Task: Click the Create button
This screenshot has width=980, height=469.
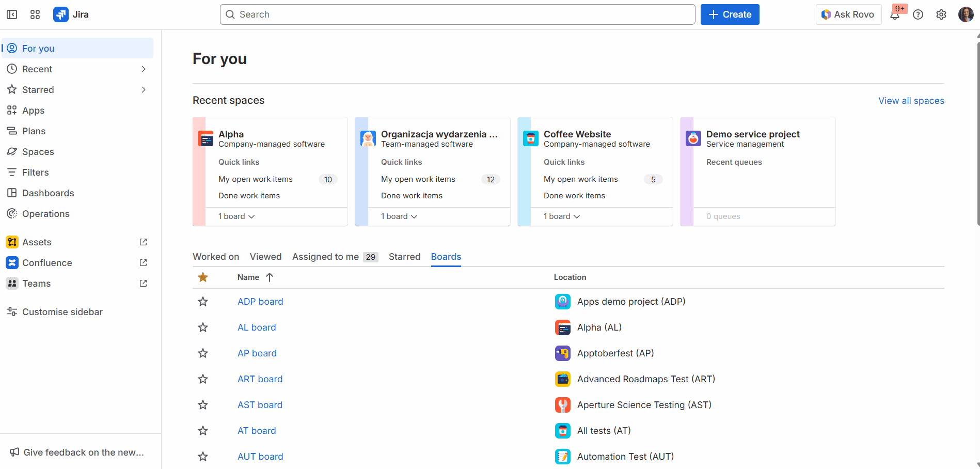Action: tap(730, 14)
